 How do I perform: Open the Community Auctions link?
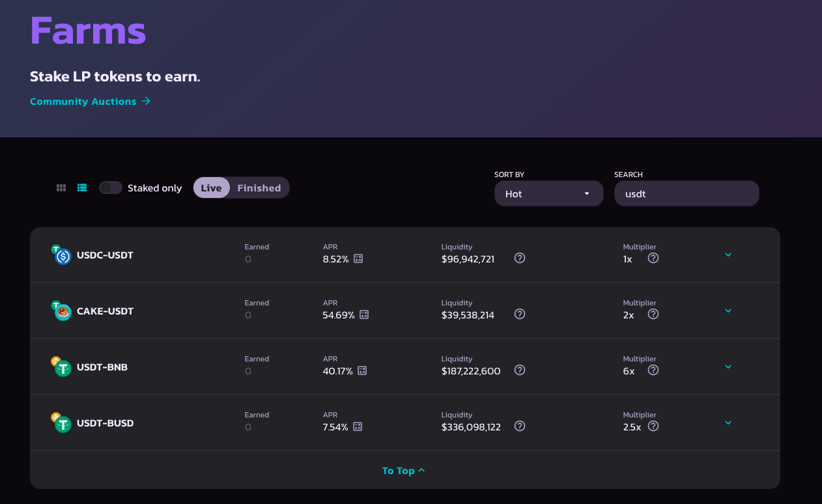[90, 102]
